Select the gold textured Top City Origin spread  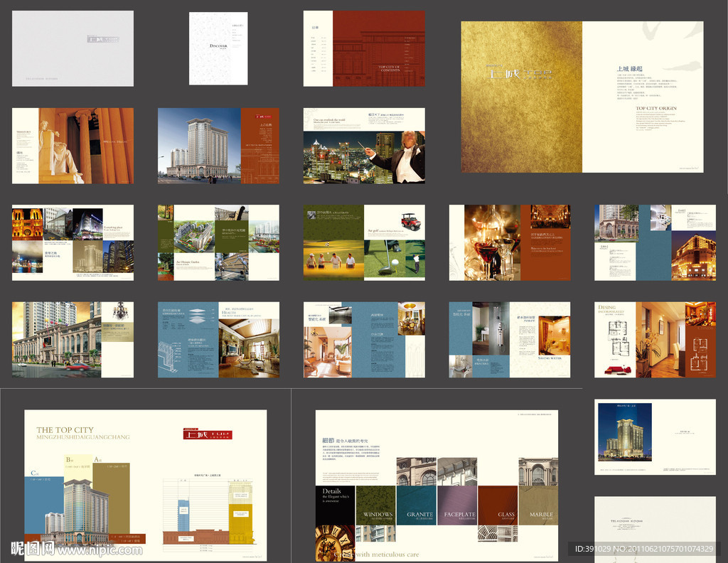click(x=582, y=97)
